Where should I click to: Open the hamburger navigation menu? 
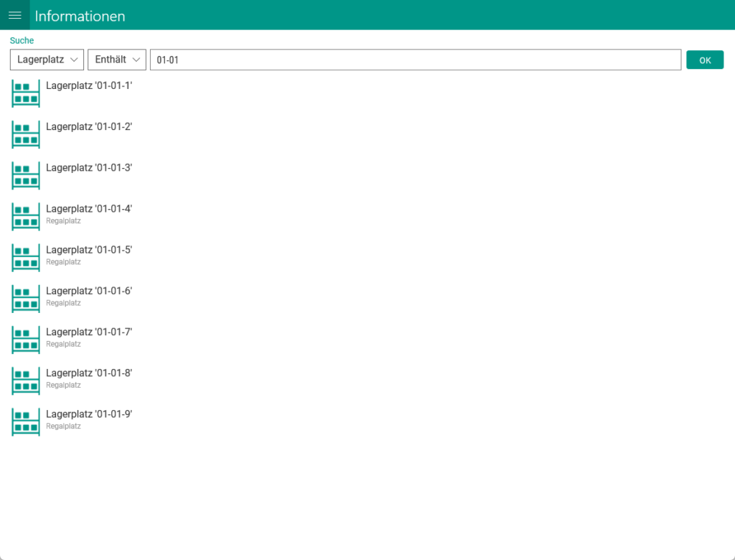coord(14,15)
